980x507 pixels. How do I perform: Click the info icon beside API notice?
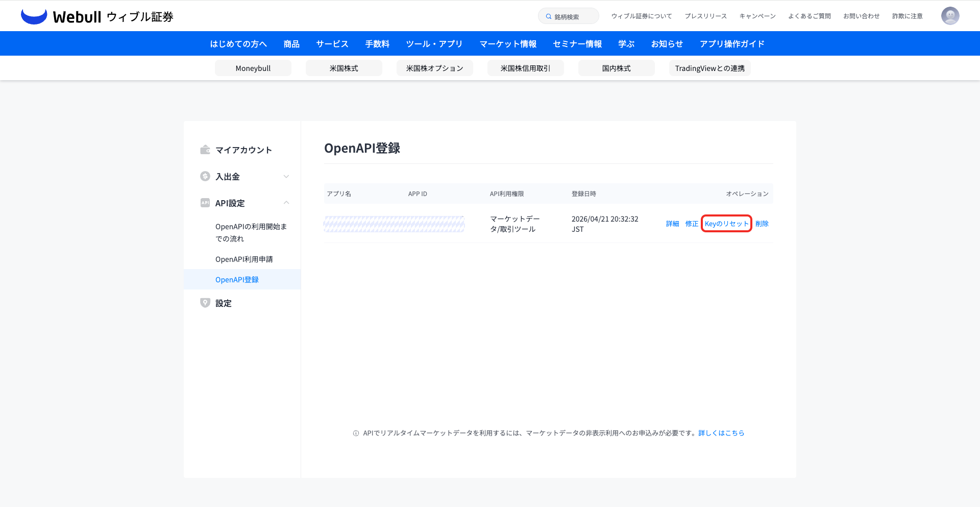coord(356,433)
